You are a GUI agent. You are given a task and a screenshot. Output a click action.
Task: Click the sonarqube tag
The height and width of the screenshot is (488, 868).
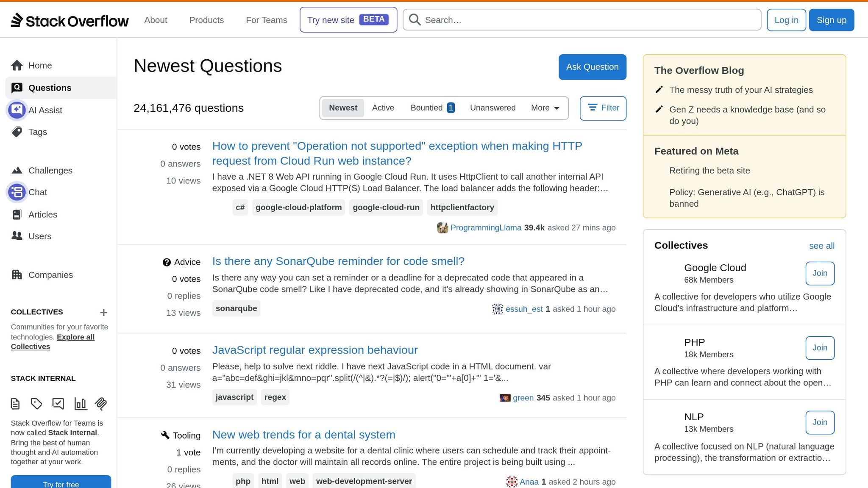(236, 308)
